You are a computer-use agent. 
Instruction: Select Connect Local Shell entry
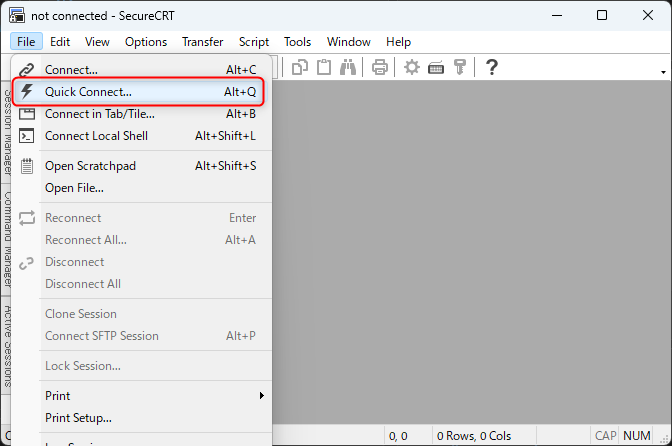click(x=141, y=136)
